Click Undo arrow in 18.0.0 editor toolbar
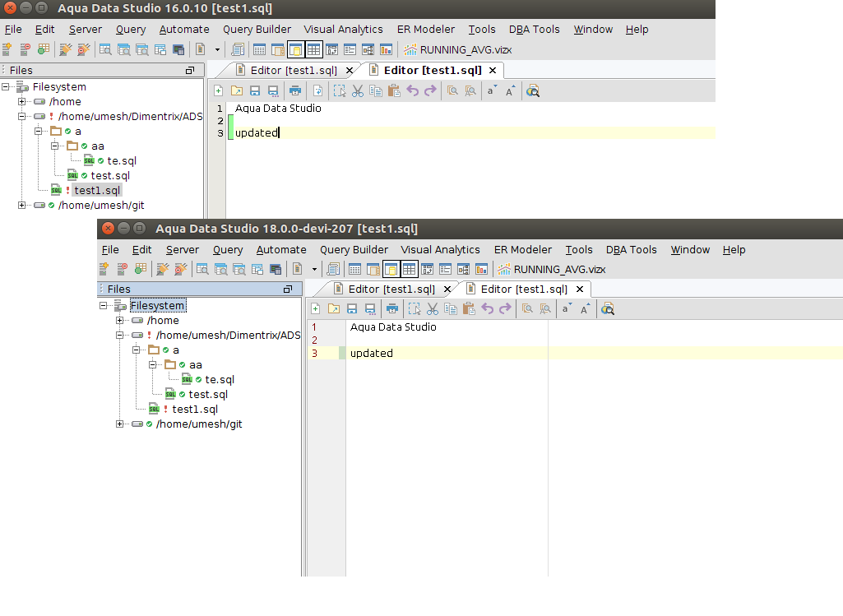Image resolution: width=843 pixels, height=616 pixels. [x=487, y=308]
